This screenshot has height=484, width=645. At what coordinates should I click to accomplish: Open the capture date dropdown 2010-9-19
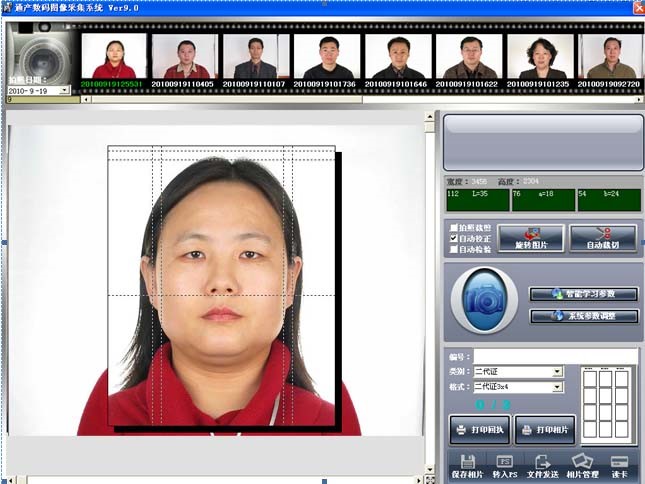click(65, 90)
